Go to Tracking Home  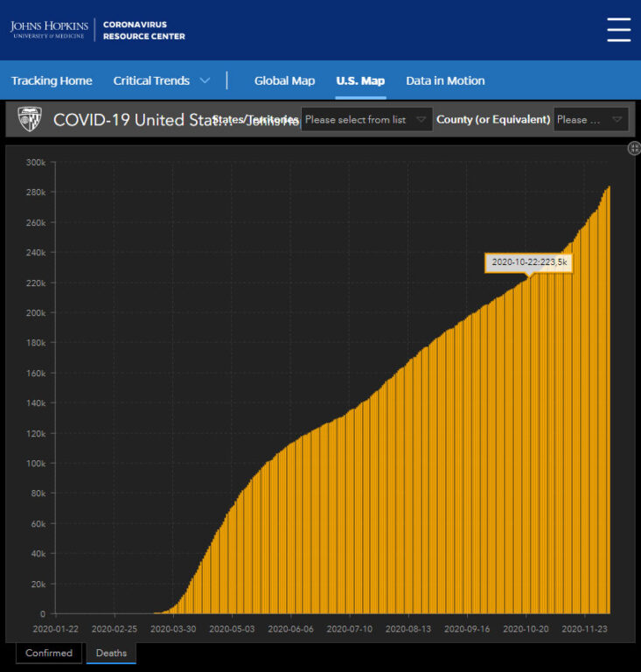(52, 80)
